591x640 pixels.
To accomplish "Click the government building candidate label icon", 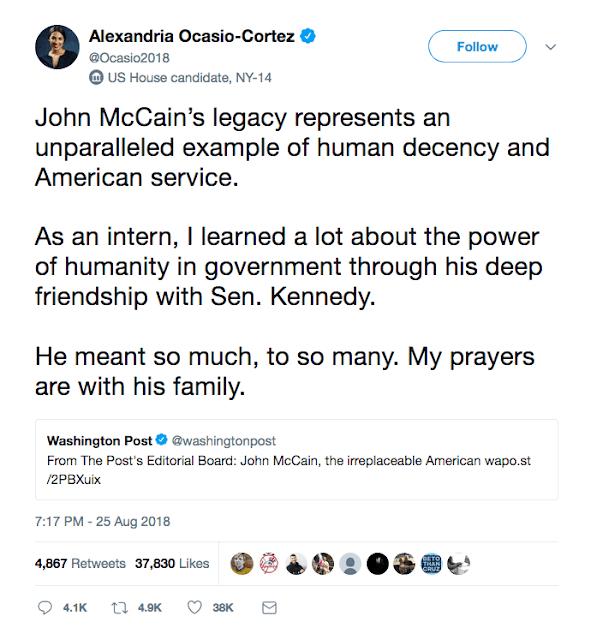I will (x=96, y=77).
